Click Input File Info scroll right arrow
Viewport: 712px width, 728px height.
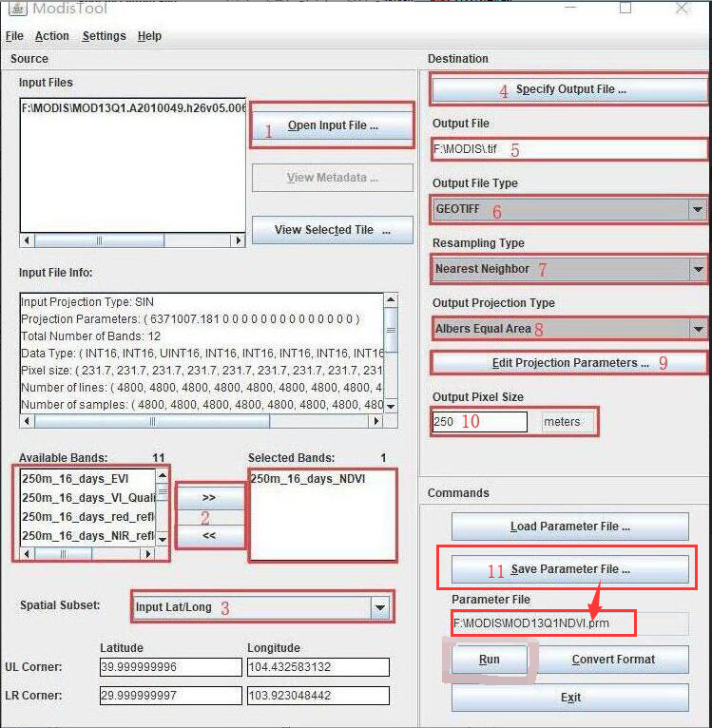click(375, 421)
